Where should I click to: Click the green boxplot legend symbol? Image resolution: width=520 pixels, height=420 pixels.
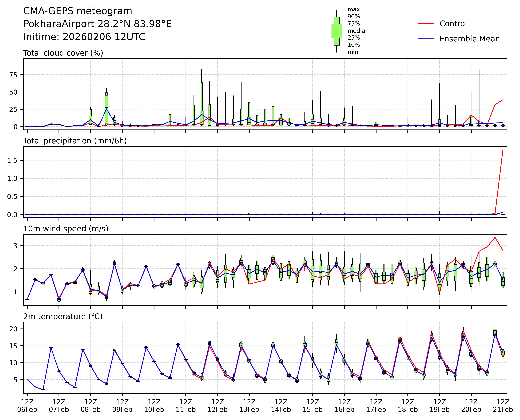[336, 31]
